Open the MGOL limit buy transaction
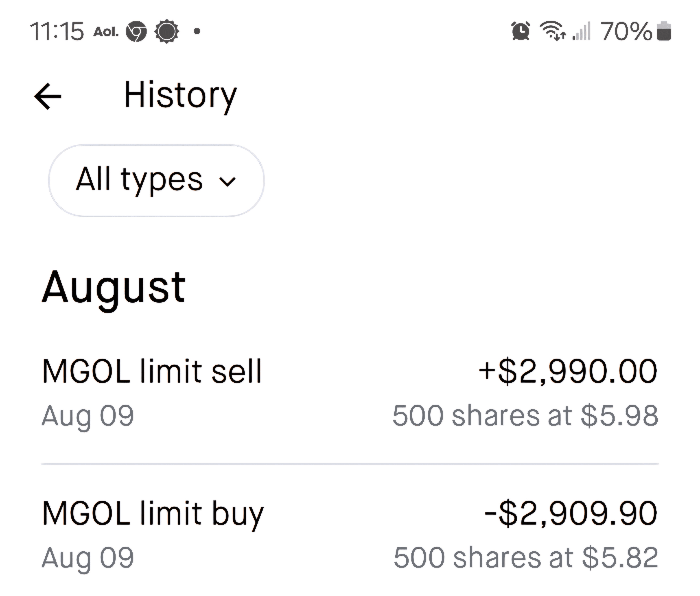Screen dimensions: 700x596 click(x=153, y=514)
